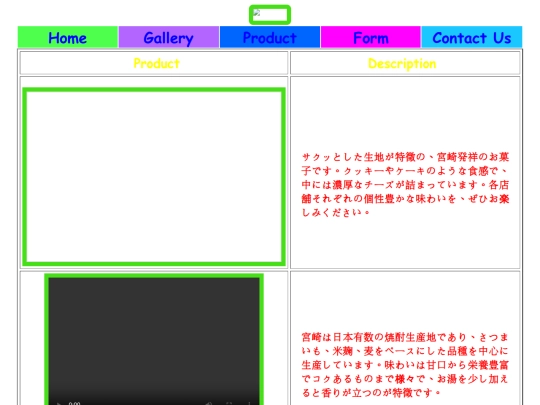Go to the Gallery page
Screen dimensions: 540x405
click(169, 37)
